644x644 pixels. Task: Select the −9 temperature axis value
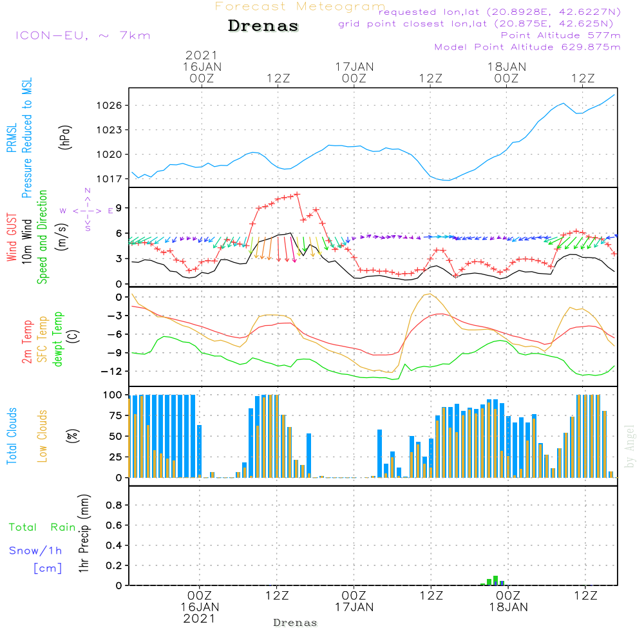pyautogui.click(x=114, y=353)
